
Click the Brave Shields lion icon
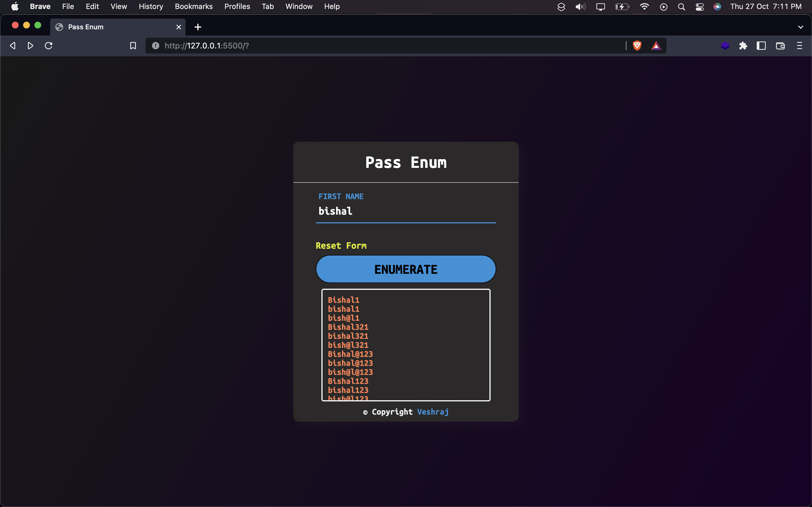pyautogui.click(x=637, y=46)
